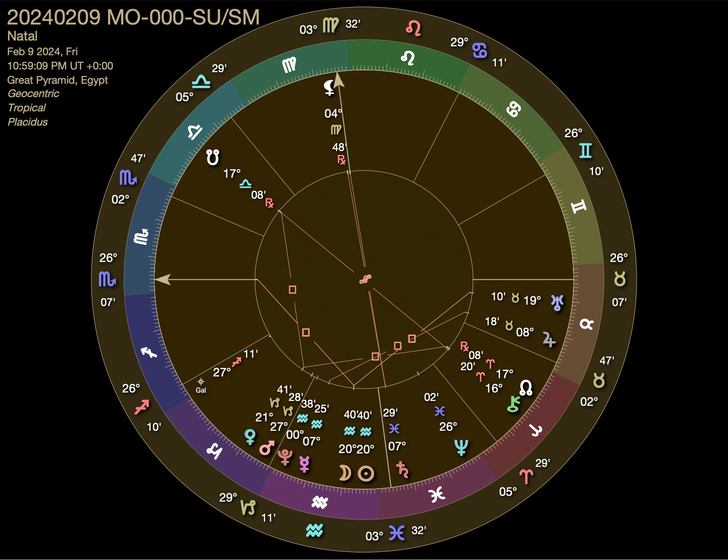Select the South Node glyph in Libra
This screenshot has width=728, height=560.
tap(213, 157)
